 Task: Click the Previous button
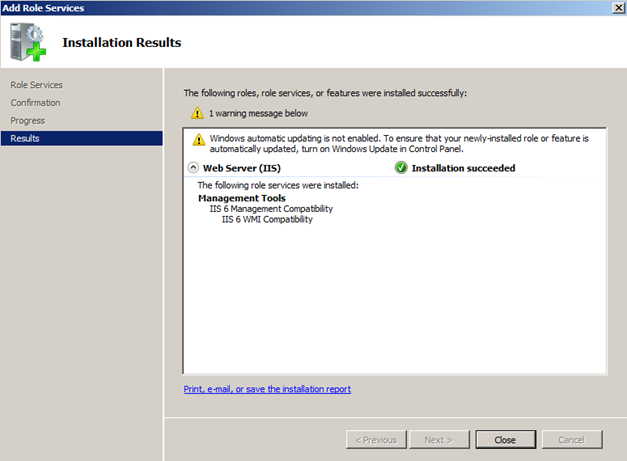tap(376, 440)
